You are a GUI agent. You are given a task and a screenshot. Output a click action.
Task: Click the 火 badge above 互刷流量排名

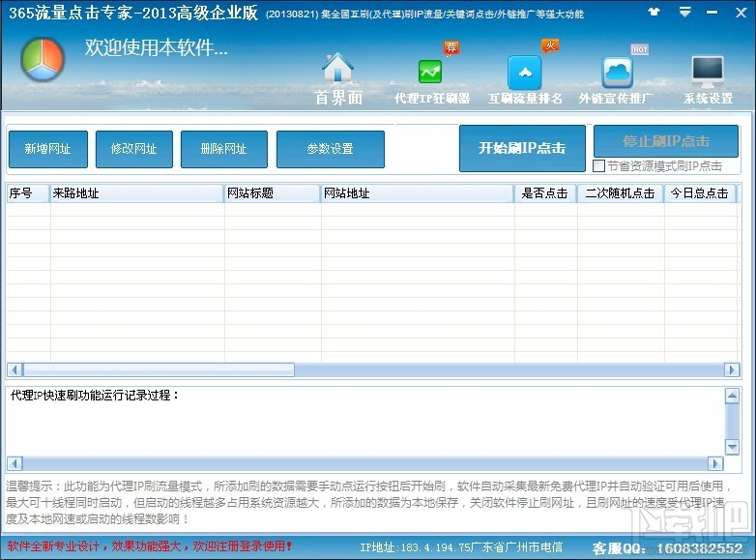[550, 45]
